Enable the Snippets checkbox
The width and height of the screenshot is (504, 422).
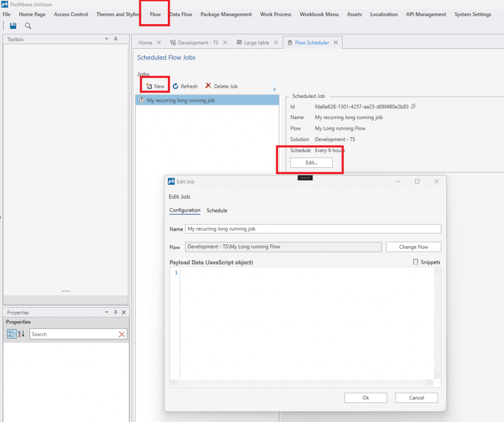[x=416, y=262]
